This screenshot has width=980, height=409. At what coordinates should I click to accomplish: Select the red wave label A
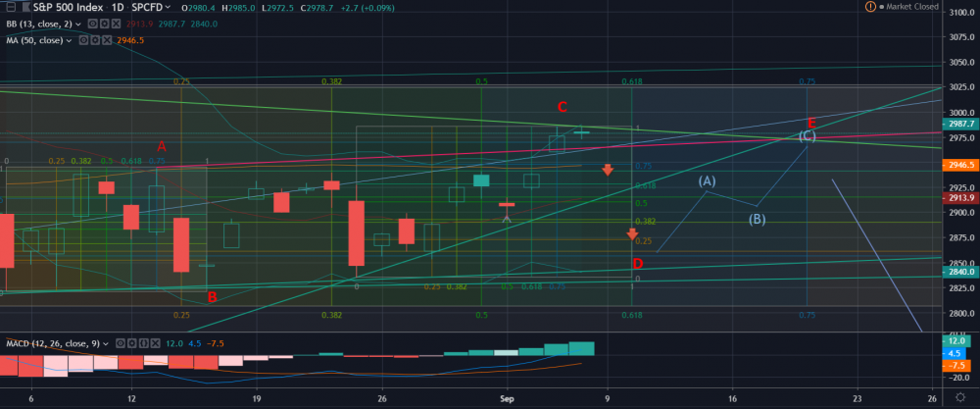(162, 147)
